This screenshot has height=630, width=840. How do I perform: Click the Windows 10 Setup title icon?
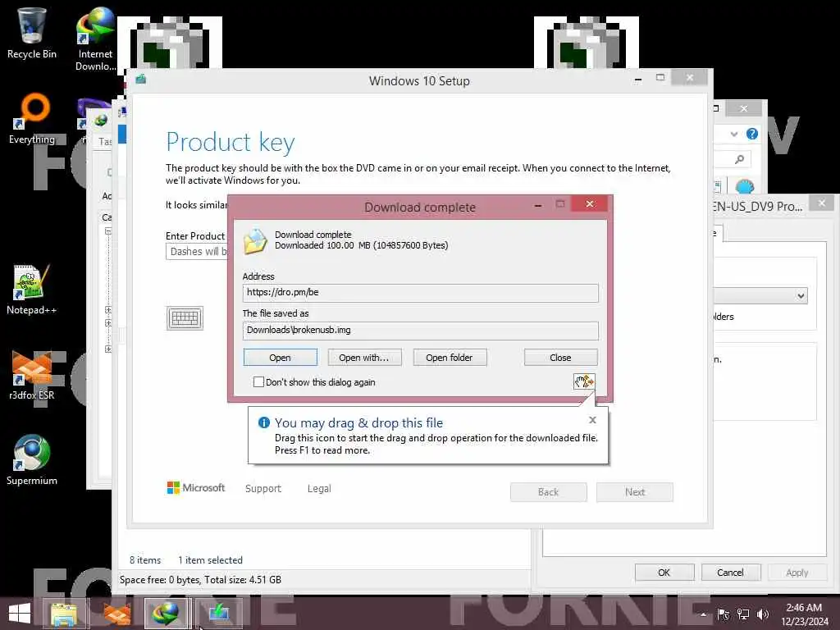(141, 80)
